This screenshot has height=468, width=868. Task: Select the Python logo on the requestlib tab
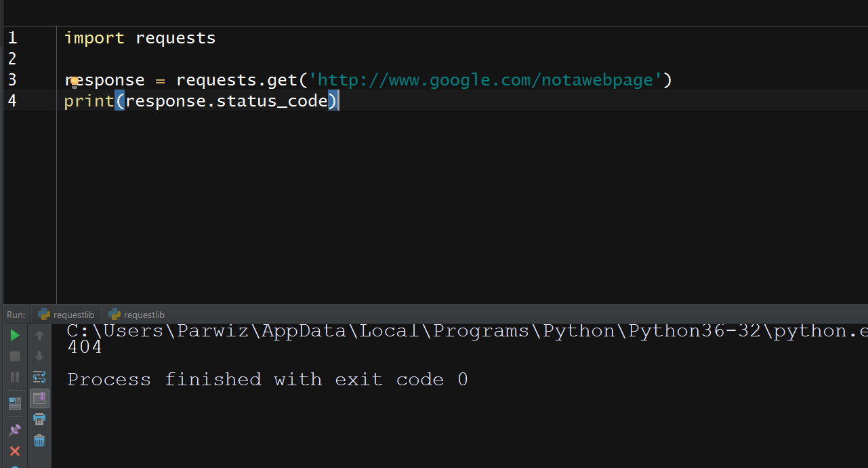43,314
